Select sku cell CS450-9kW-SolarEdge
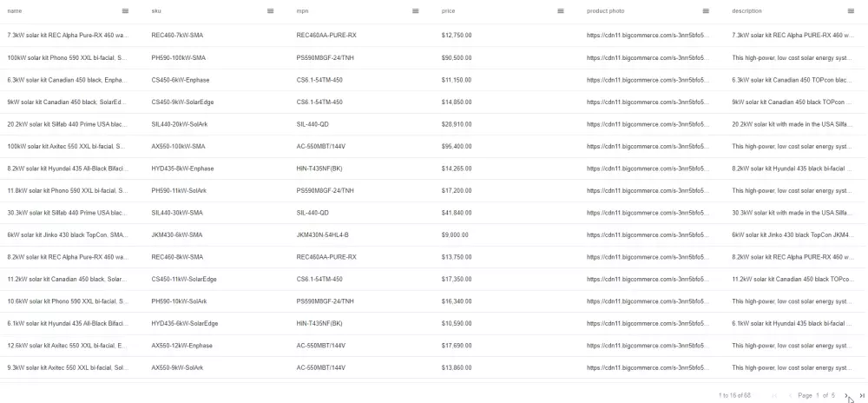The image size is (868, 403). click(182, 102)
